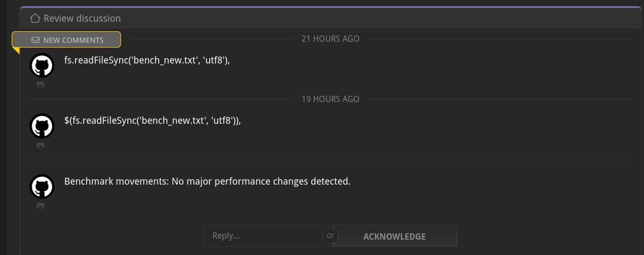Click the separator line above Benchmark movements comment
Image resolution: width=644 pixels, height=255 pixels.
pos(330,160)
